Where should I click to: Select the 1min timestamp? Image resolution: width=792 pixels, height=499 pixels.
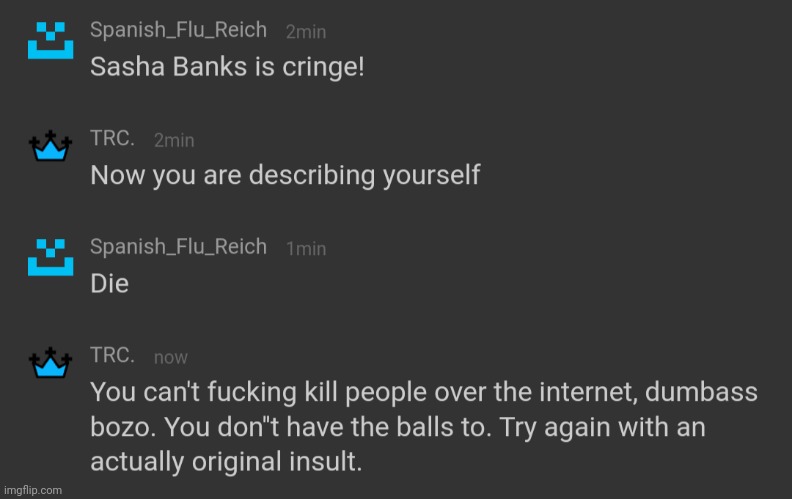click(x=305, y=249)
